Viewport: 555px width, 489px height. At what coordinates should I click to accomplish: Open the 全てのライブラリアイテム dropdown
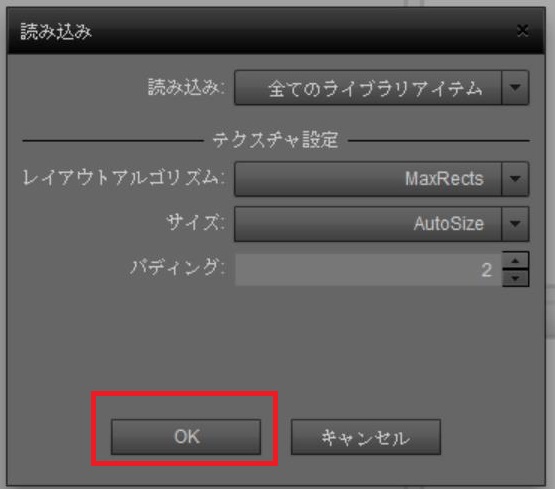point(382,87)
